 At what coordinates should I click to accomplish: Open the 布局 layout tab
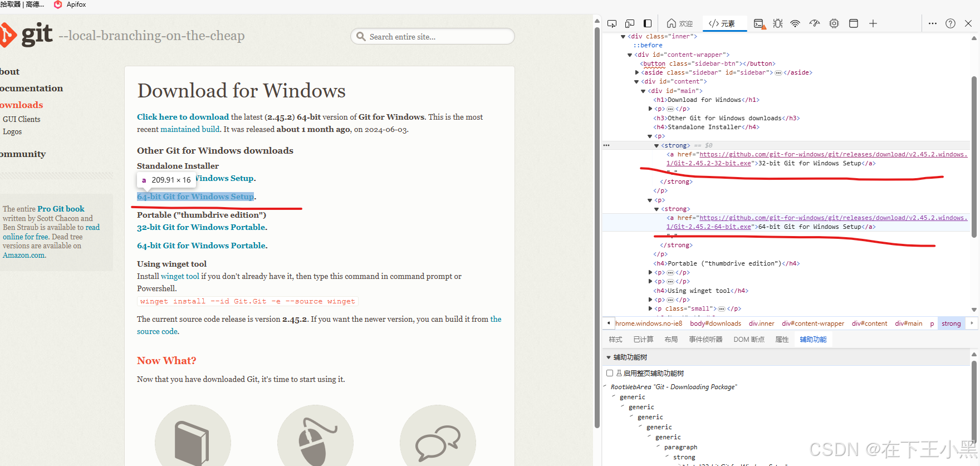[671, 339]
